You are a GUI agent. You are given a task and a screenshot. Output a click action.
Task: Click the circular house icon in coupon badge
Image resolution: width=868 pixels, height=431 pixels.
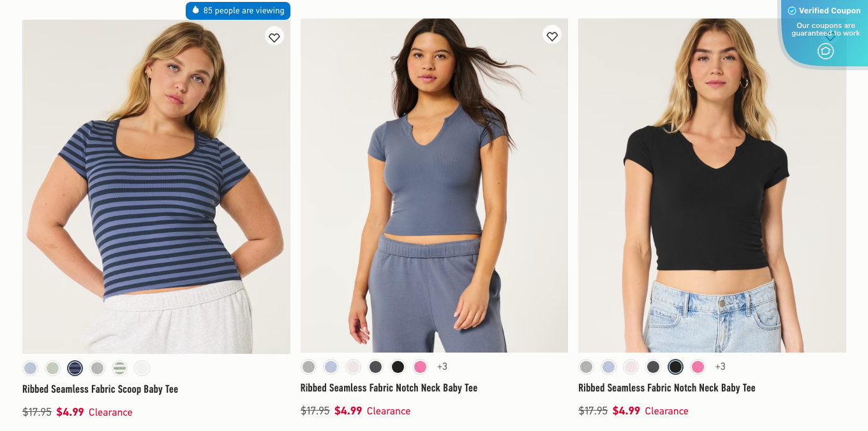(x=825, y=51)
